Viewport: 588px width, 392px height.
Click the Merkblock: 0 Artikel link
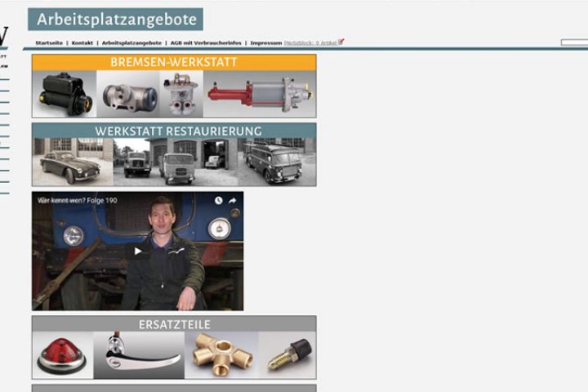coord(310,42)
